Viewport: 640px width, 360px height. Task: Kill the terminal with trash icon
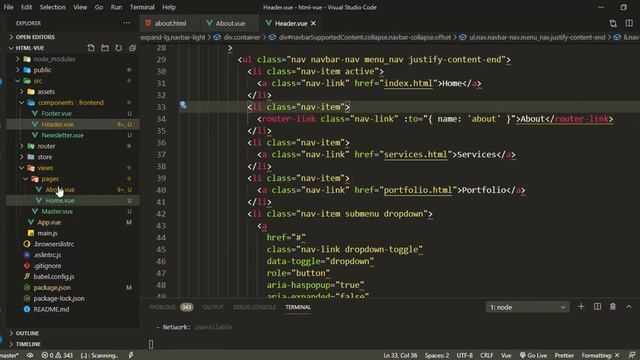click(613, 307)
